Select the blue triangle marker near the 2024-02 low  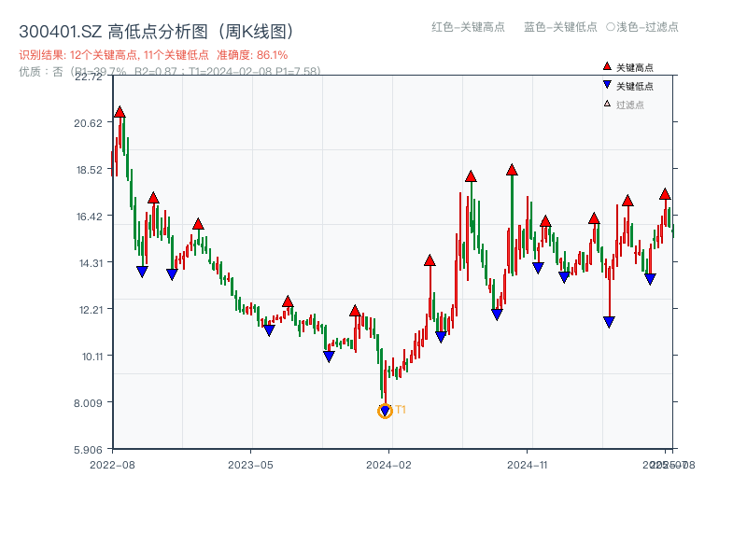coord(385,408)
